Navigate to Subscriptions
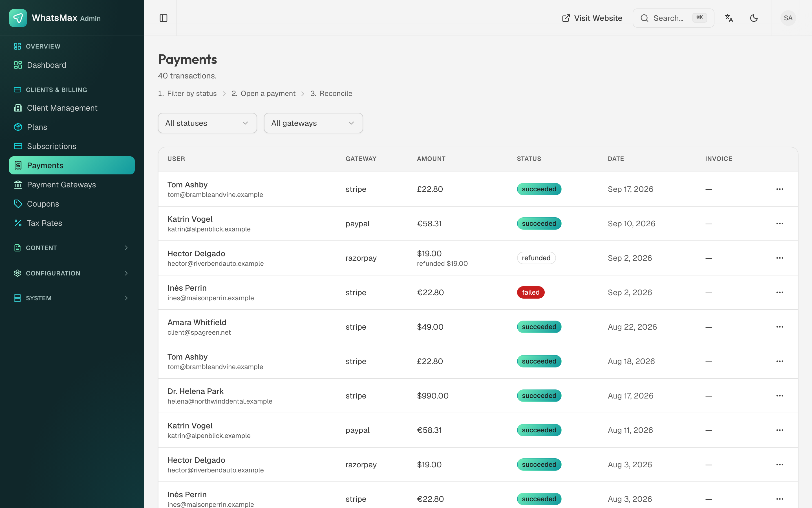 (x=72, y=146)
